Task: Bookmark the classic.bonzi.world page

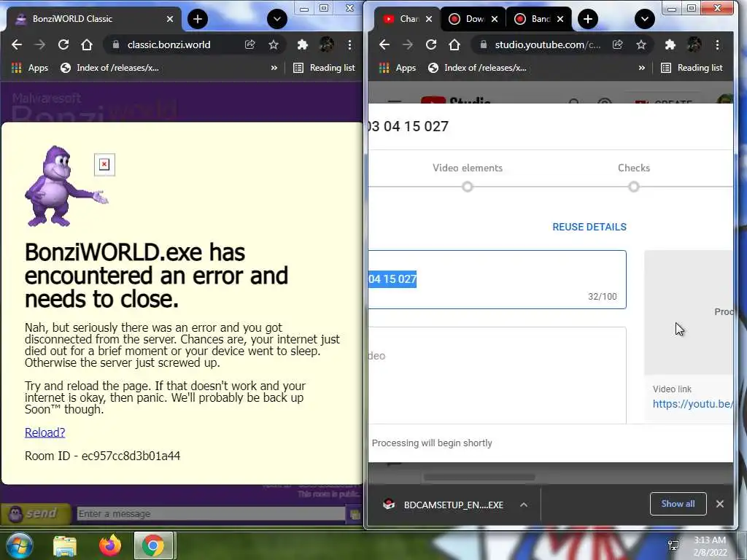Action: pyautogui.click(x=274, y=44)
